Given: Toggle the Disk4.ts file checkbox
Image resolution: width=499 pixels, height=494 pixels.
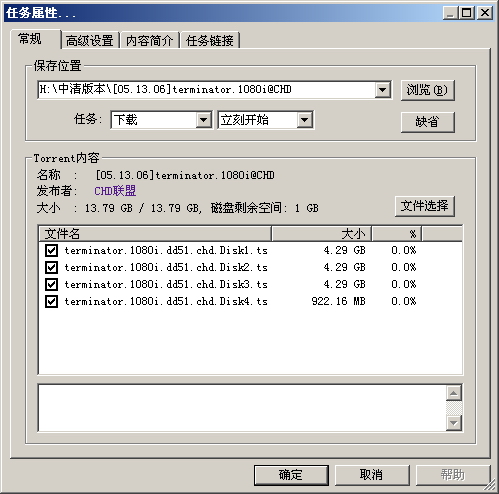Looking at the screenshot, I should [51, 301].
